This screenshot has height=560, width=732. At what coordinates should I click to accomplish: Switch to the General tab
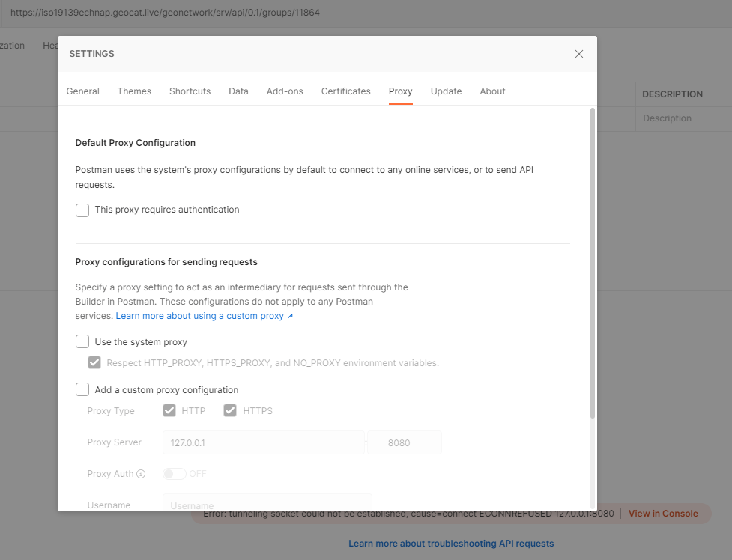tap(82, 91)
